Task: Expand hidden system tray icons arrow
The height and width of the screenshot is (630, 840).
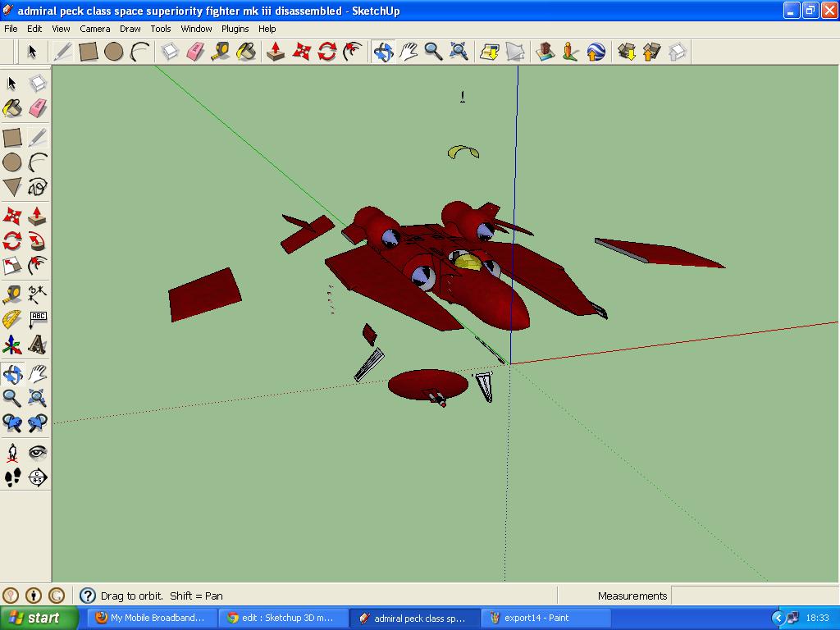Action: [x=778, y=619]
